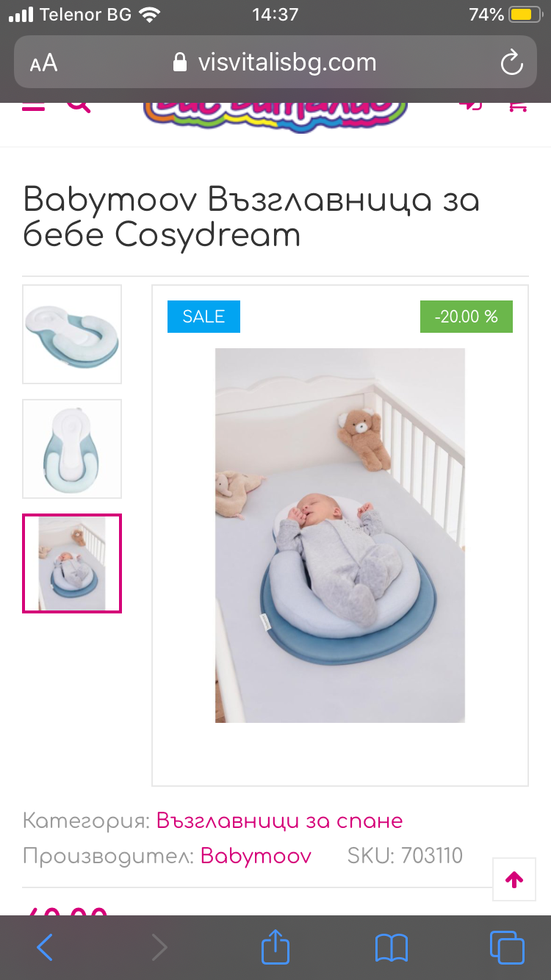Open the aA reader text options
The image size is (551, 980).
(x=43, y=63)
